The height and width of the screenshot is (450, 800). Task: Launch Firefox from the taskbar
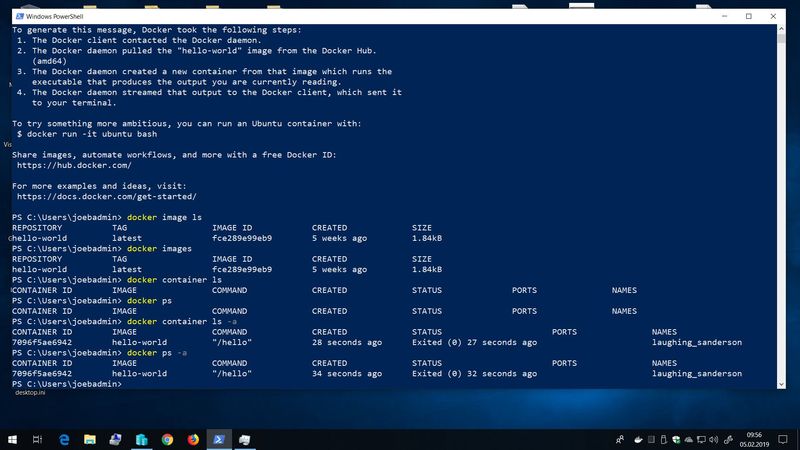193,439
